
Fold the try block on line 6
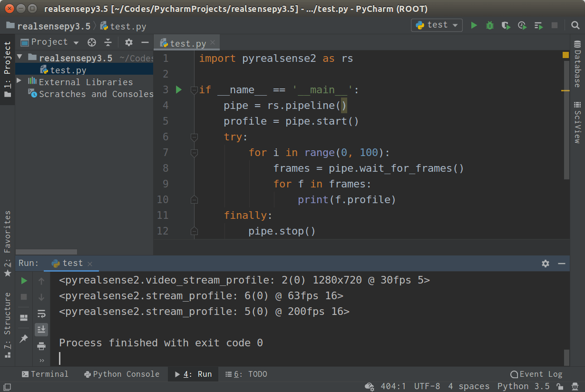194,137
